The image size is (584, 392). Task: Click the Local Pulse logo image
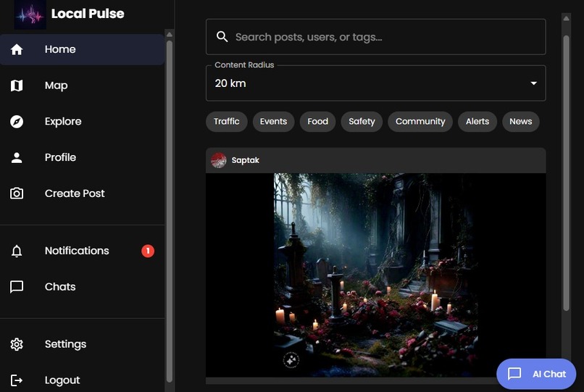(x=30, y=14)
